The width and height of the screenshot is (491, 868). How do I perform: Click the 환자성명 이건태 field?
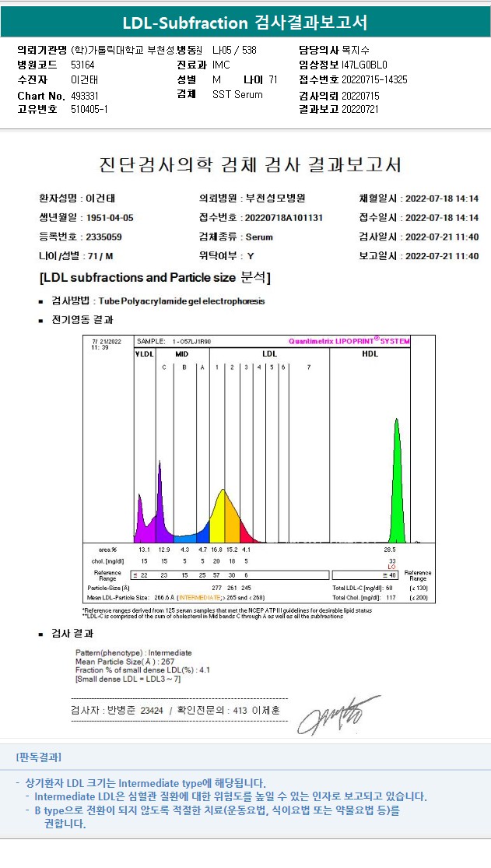77,199
